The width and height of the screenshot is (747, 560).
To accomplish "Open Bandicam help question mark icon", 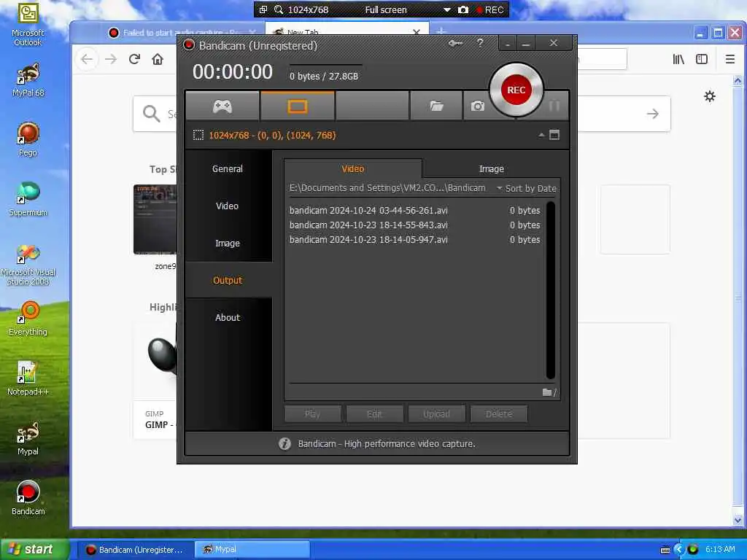I will [x=480, y=43].
